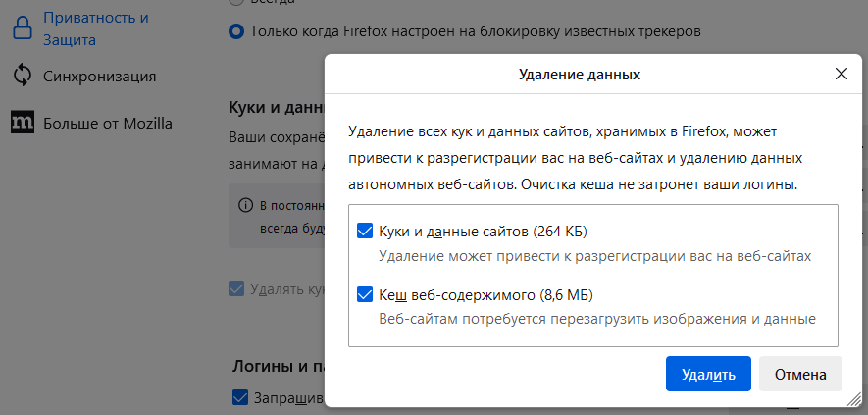
Task: Uncheck Кеш веб-содержимого checkbox
Action: (x=364, y=295)
